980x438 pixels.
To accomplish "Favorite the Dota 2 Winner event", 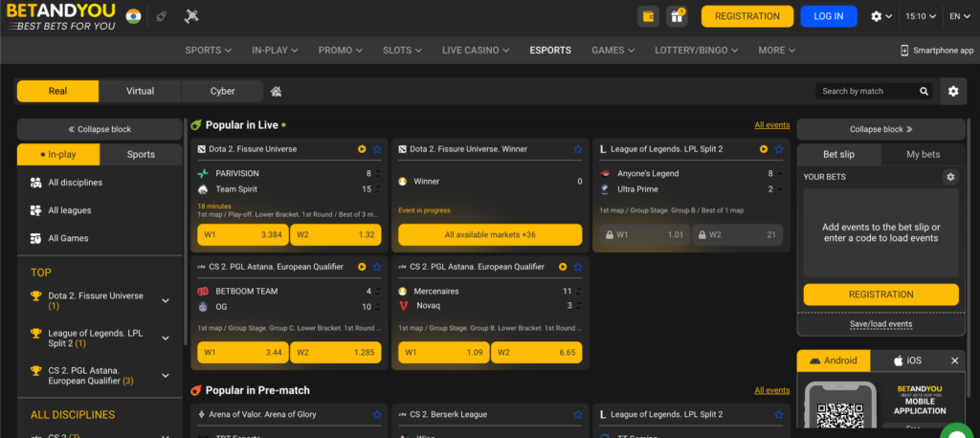I will (x=578, y=149).
